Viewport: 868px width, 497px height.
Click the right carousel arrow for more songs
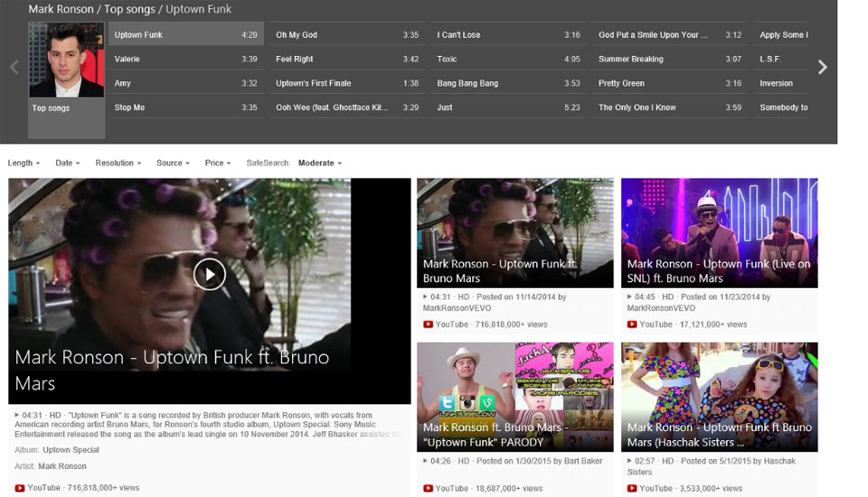coord(822,67)
